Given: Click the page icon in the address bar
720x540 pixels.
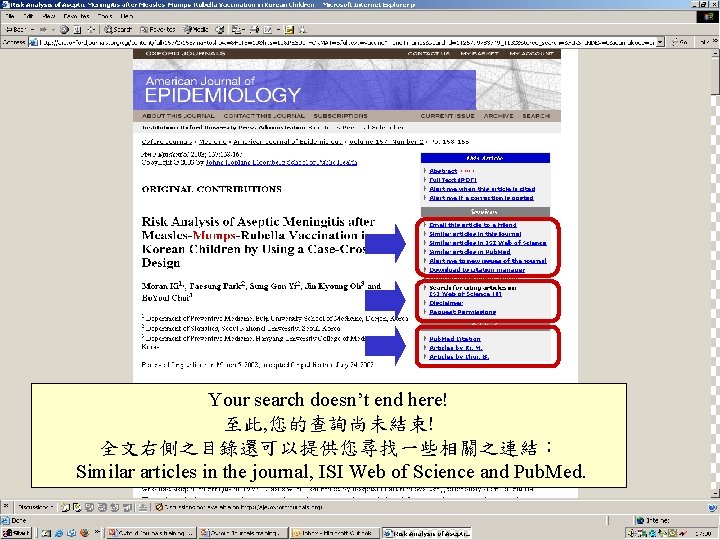Looking at the screenshot, I should [x=33, y=42].
